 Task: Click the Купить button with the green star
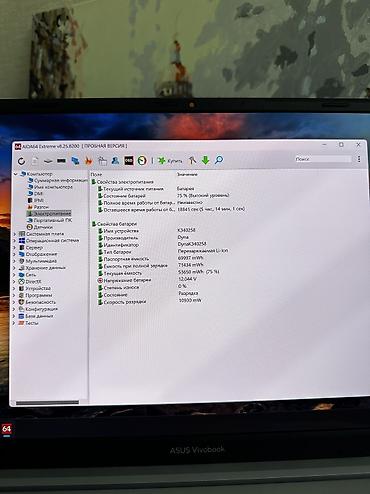pyautogui.click(x=170, y=161)
